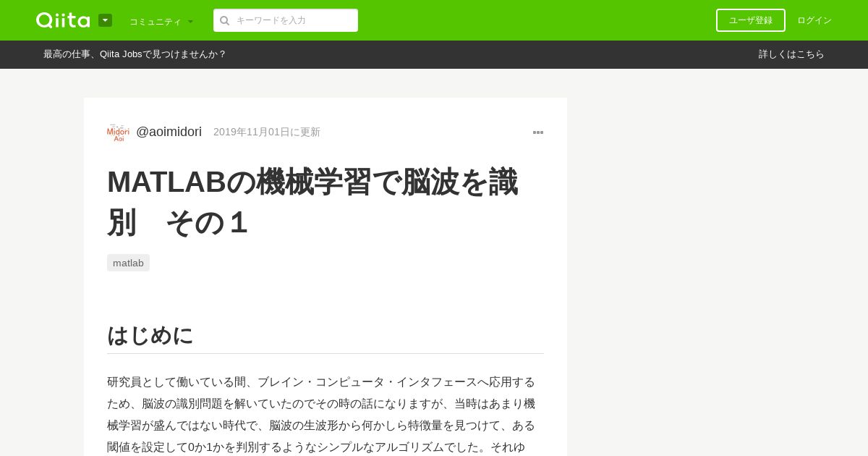
Task: Expand the コミュニティ menu
Action: pos(161,22)
